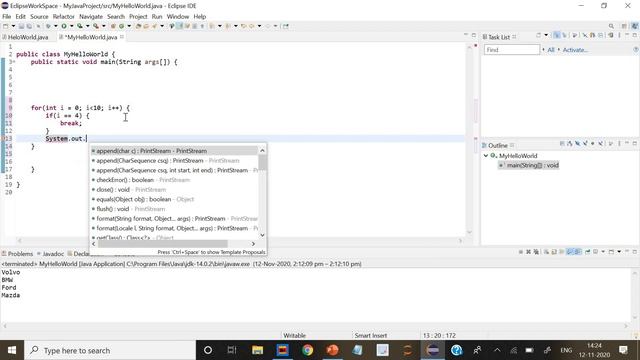Select append(CharSequence csq) : PrintStream proposal
This screenshot has height=360, width=640.
pyautogui.click(x=174, y=160)
